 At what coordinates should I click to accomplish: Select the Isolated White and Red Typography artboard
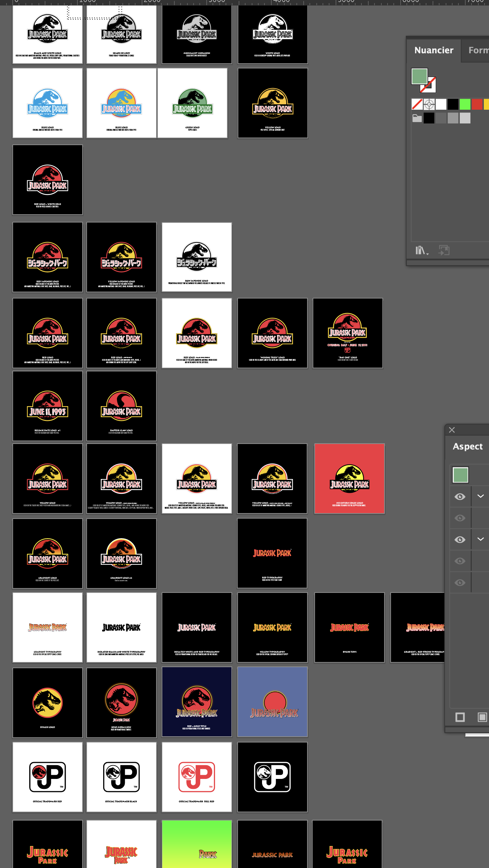[197, 627]
